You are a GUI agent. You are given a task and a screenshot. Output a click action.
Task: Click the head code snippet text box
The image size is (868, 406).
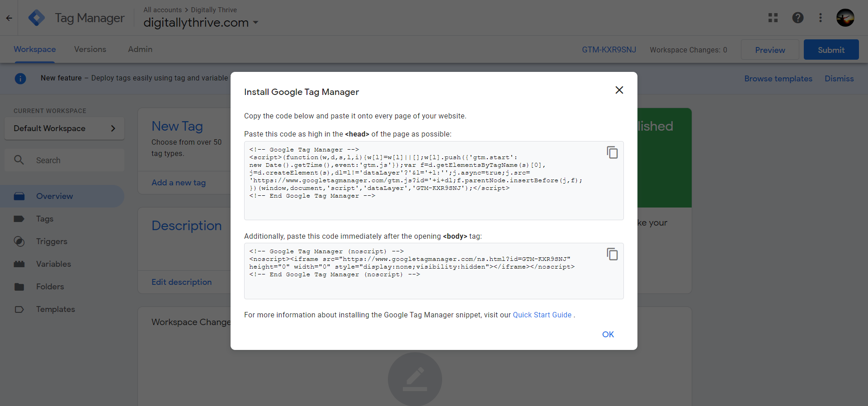pos(434,180)
